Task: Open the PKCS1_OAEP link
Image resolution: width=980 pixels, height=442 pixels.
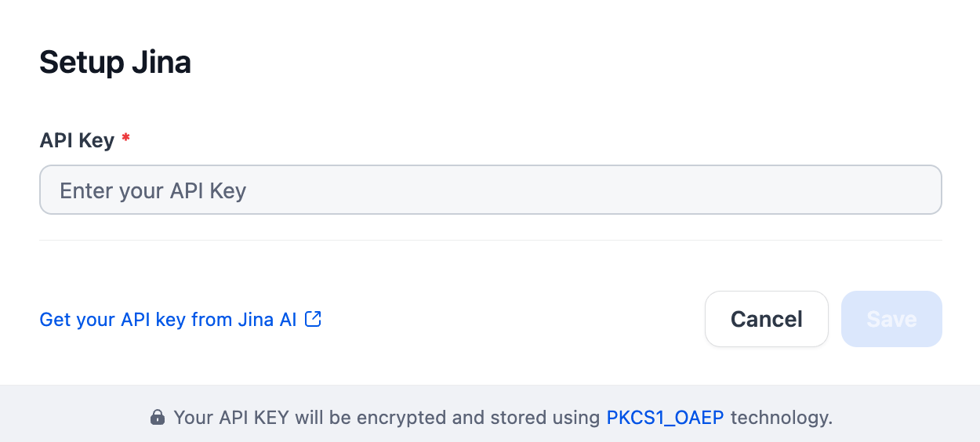Action: [x=665, y=418]
